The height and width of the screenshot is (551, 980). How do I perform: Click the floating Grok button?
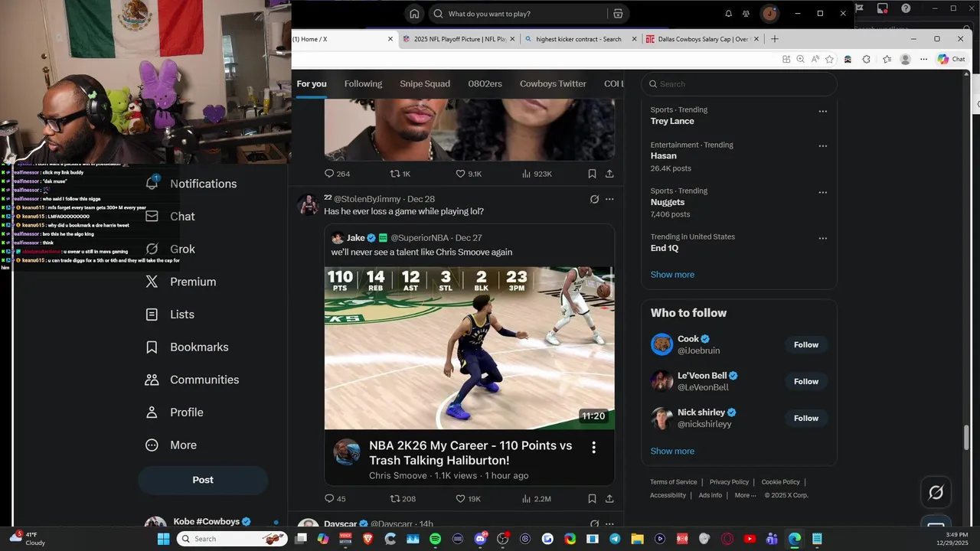pyautogui.click(x=936, y=493)
